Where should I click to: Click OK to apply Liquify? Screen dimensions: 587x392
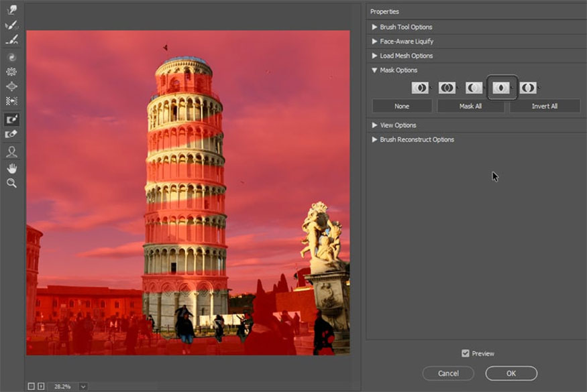[511, 373]
